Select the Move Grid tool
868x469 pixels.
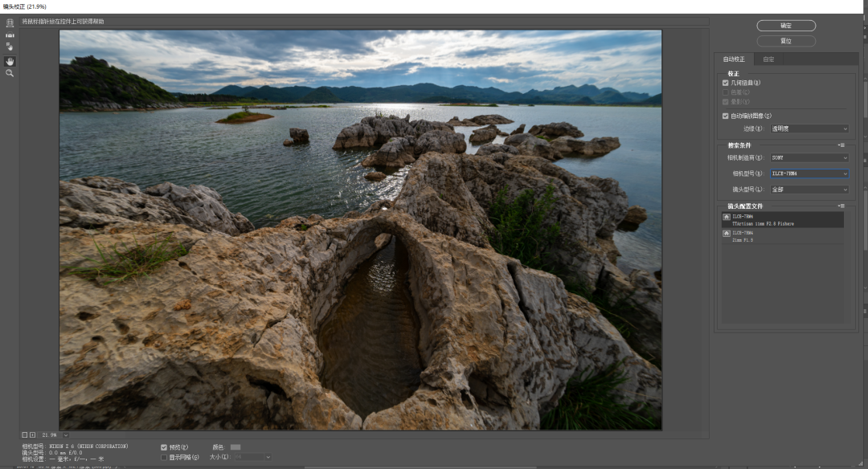(x=10, y=47)
